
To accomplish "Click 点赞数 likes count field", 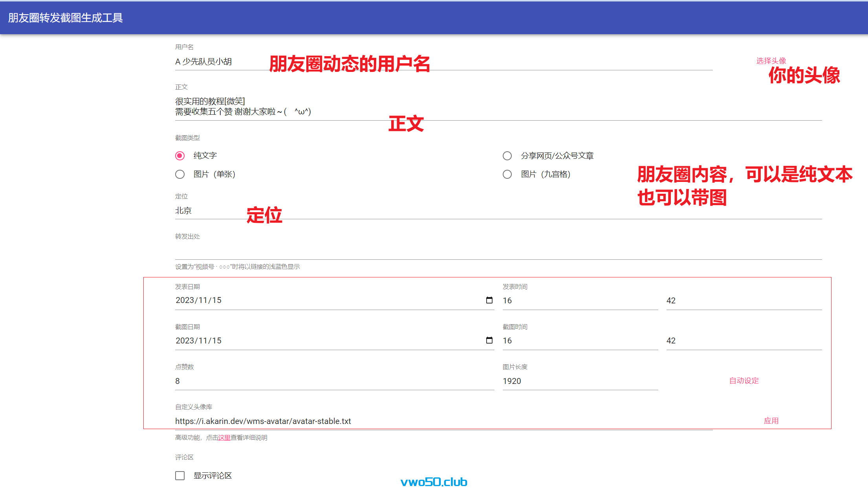I will click(x=334, y=381).
